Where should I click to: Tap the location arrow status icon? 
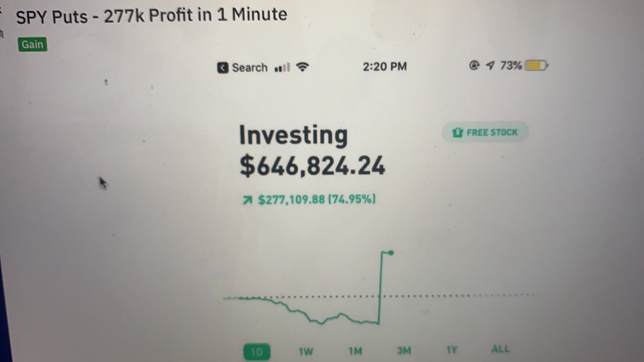click(490, 65)
